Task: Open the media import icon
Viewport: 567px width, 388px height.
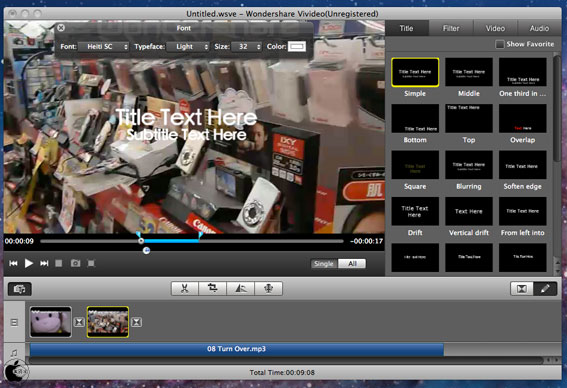Action: click(20, 289)
